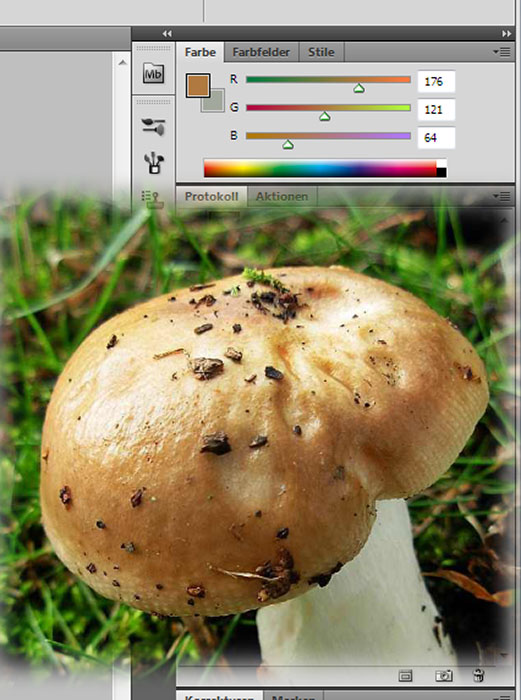Open the Protokoll panel options menu
Image resolution: width=521 pixels, height=700 pixels.
502,196
